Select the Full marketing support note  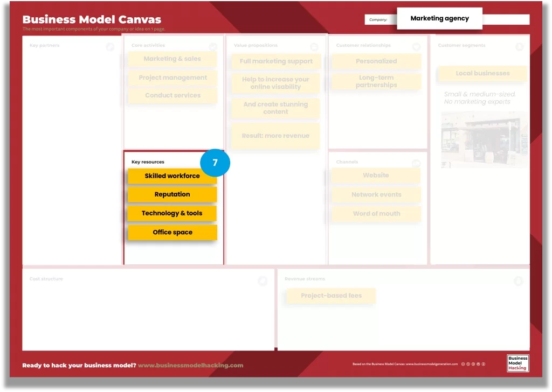click(276, 61)
